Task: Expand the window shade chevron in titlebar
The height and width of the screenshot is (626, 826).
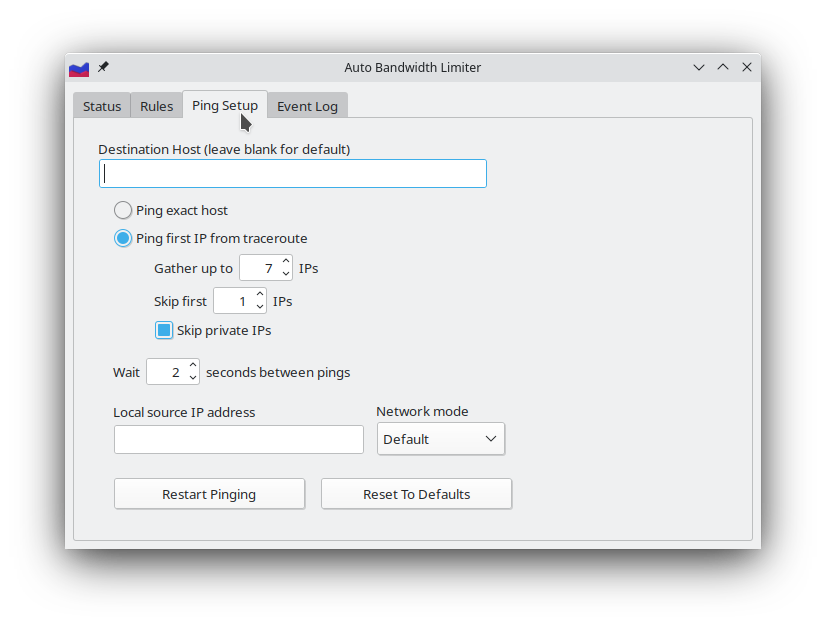Action: pos(698,67)
